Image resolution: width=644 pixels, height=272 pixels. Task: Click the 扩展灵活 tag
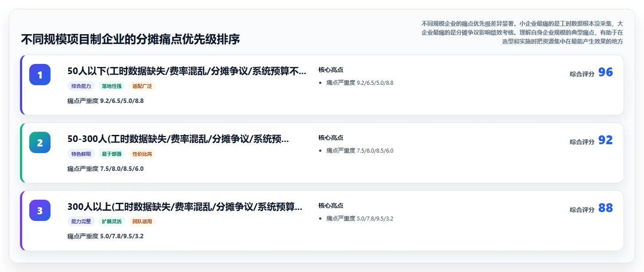tap(112, 221)
